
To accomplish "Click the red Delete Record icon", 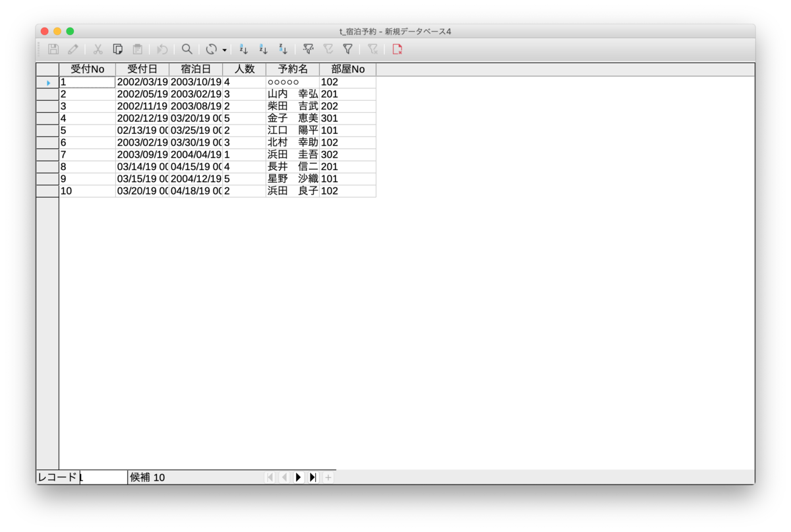I will click(397, 49).
